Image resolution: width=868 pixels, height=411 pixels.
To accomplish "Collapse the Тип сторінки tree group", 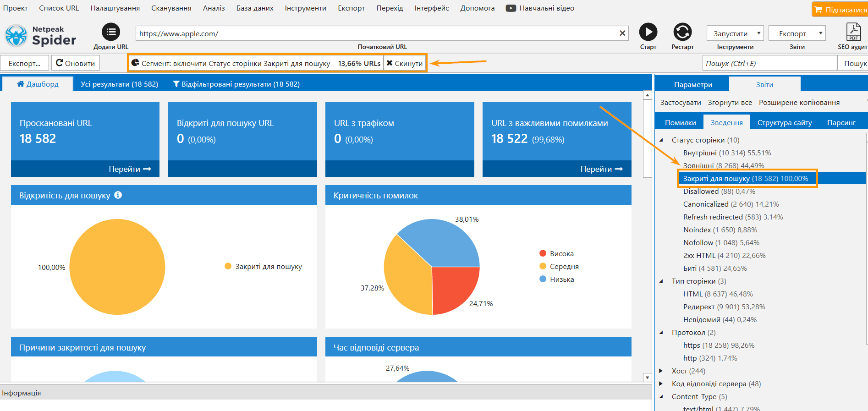I will tap(661, 281).
